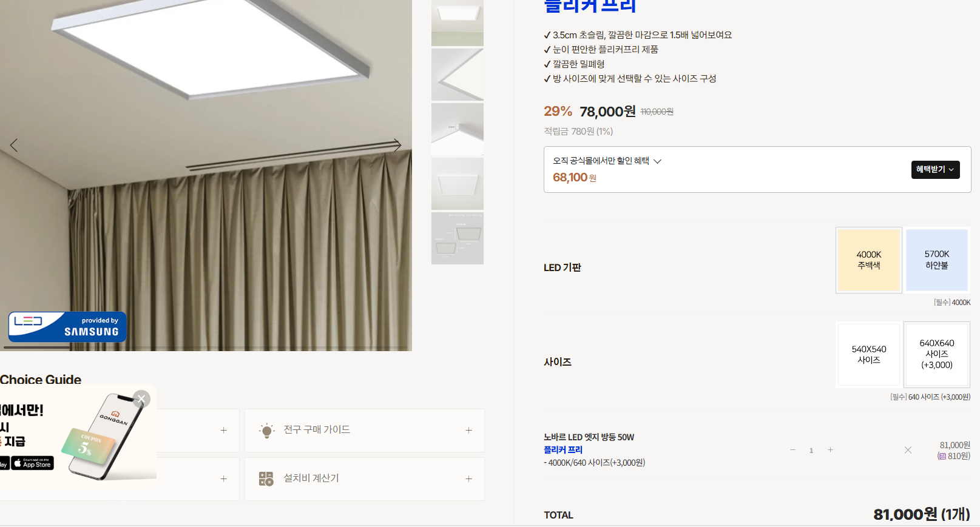Select the 5700K 하얀불 option
The height and width of the screenshot is (527, 980).
[937, 260]
